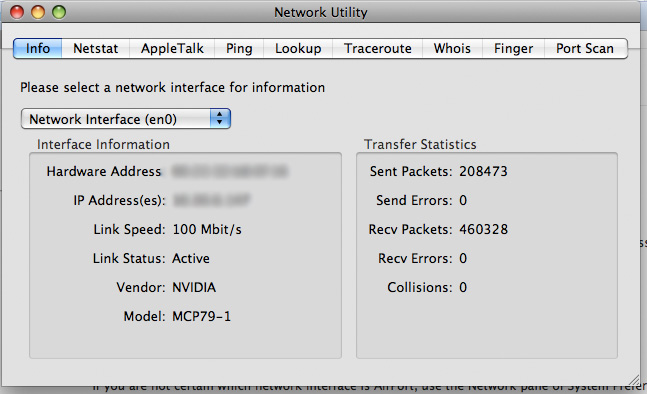Screen dimensions: 647x394
Task: Open the Port Scan tab
Action: 585,49
